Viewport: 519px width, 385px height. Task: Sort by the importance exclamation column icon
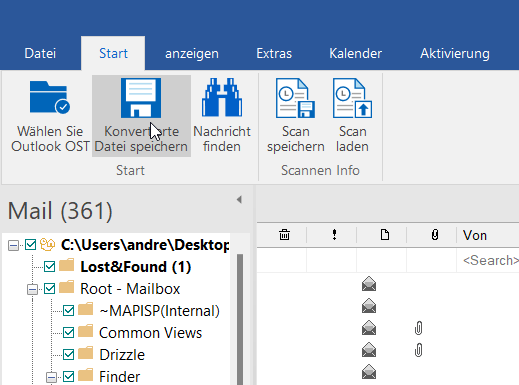pos(334,235)
